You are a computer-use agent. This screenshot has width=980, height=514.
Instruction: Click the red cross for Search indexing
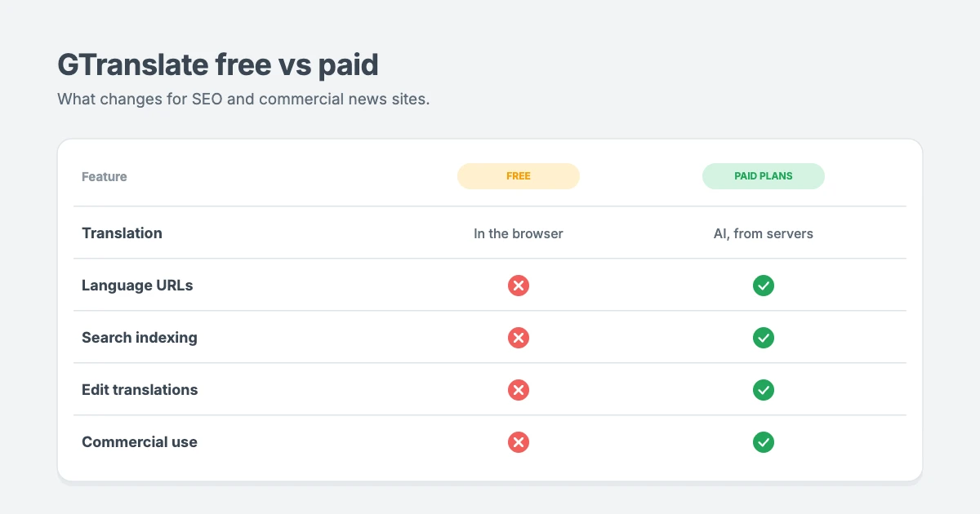[519, 338]
